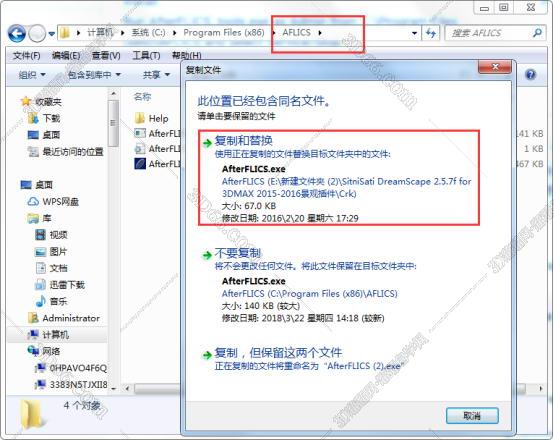Select 音乐 music library icon
The image size is (554, 440).
(41, 301)
